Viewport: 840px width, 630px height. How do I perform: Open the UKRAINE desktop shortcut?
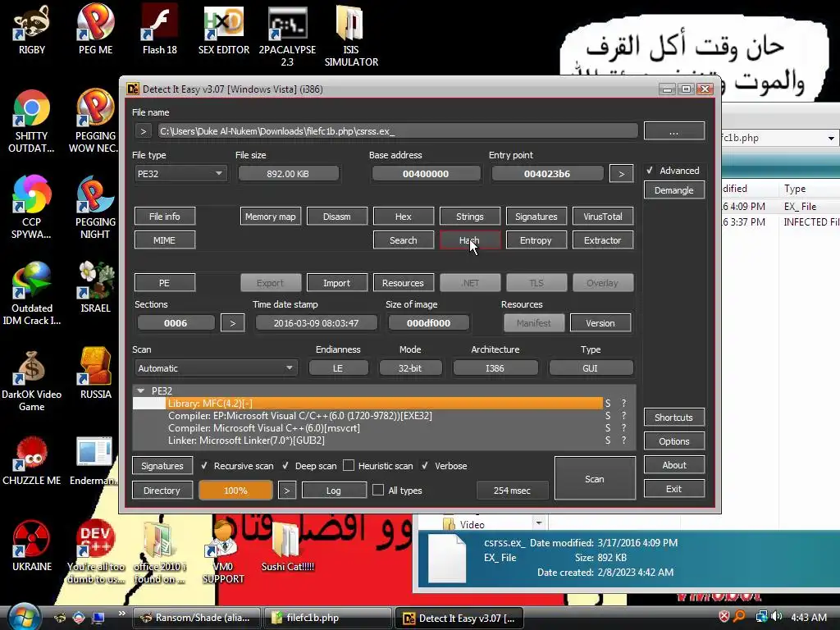(32, 546)
